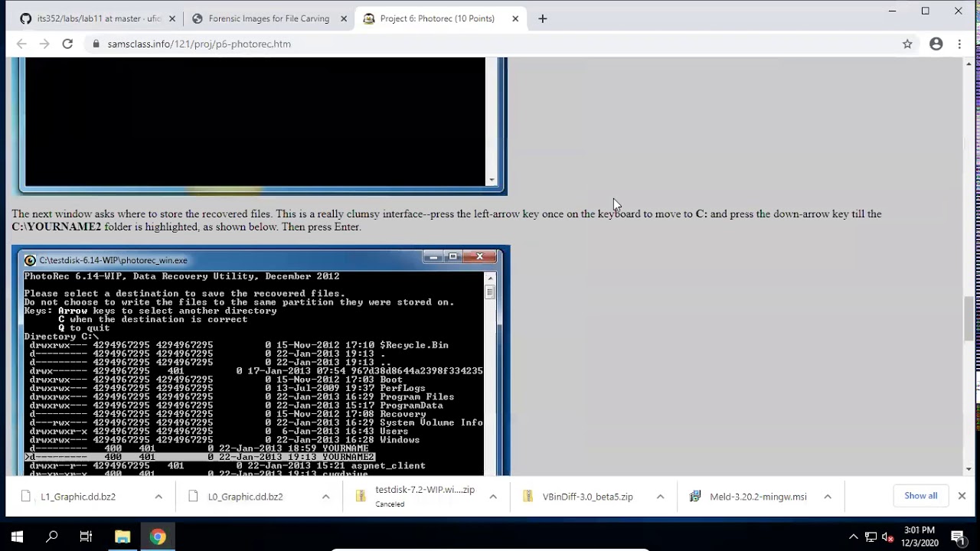
Task: Expand options for testdisk-7.2-WIP download
Action: pos(493,497)
